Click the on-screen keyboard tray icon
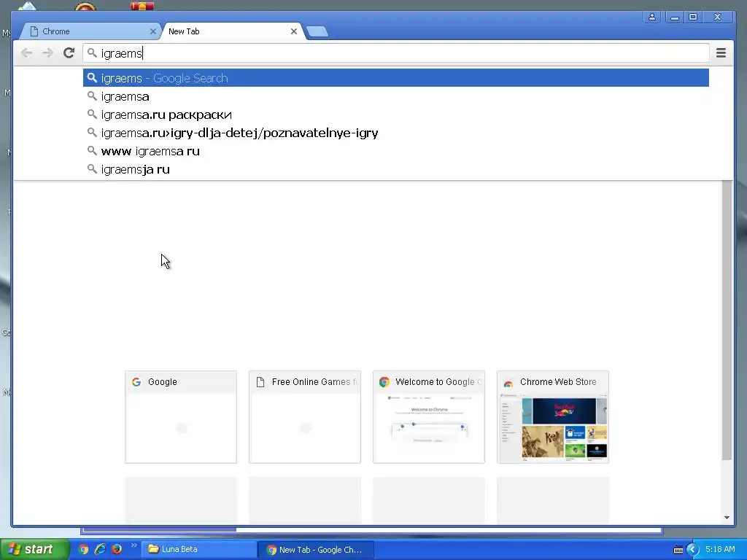This screenshot has width=747, height=560. tap(678, 550)
